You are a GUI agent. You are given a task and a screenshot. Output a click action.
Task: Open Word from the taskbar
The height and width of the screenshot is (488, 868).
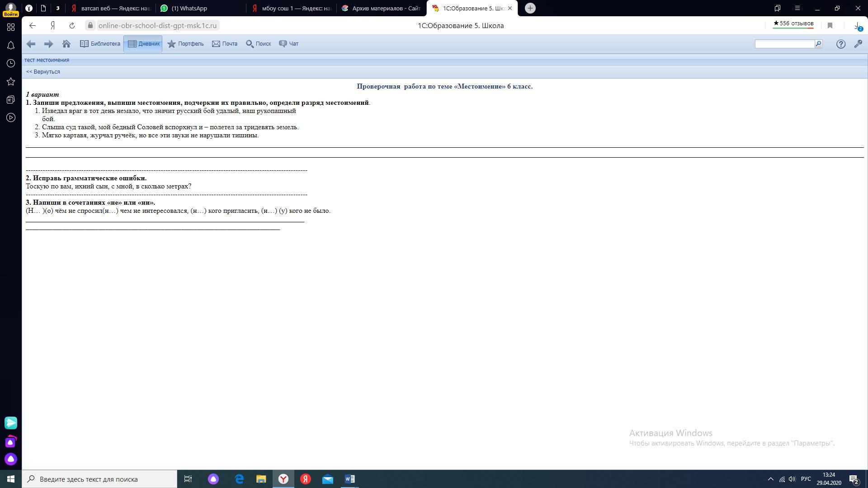(349, 479)
